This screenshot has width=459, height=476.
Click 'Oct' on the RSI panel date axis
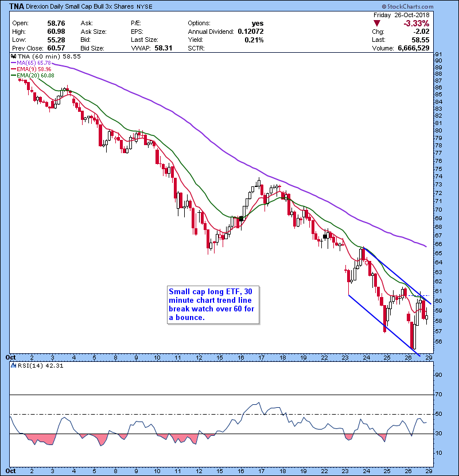(11, 471)
